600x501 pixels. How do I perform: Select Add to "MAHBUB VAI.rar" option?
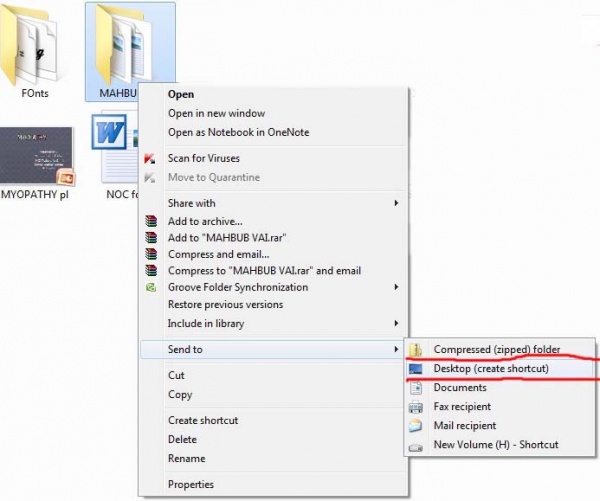273,238
